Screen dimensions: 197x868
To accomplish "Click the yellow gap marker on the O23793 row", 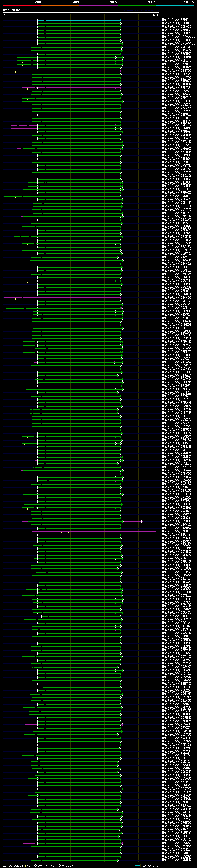I will pyautogui.click(x=15, y=72).
